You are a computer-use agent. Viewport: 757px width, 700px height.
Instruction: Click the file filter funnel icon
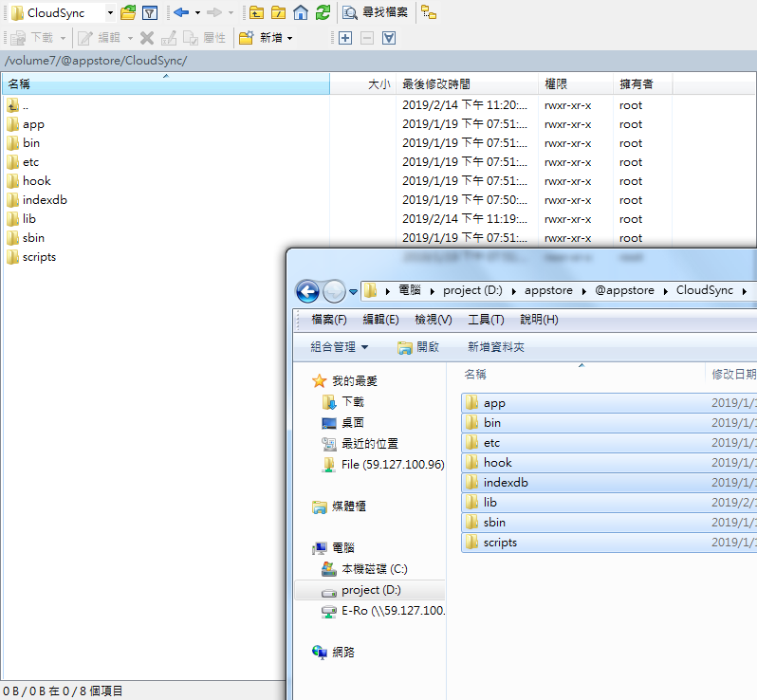coord(150,12)
